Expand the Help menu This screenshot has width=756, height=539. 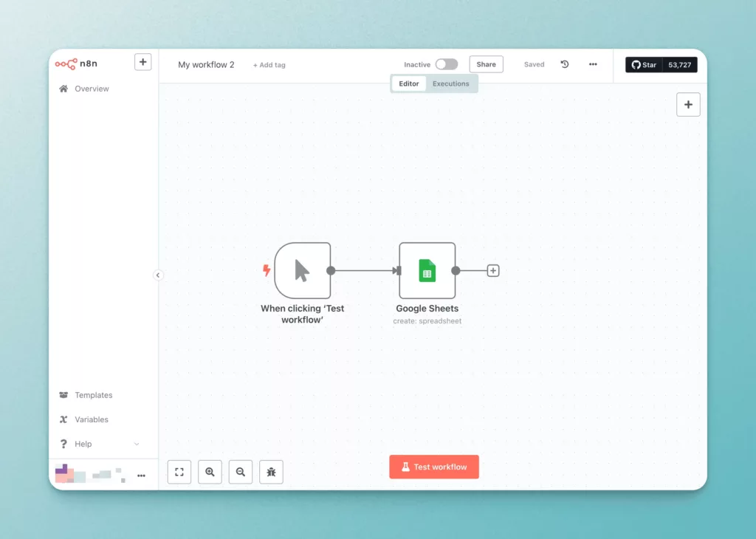click(x=100, y=444)
